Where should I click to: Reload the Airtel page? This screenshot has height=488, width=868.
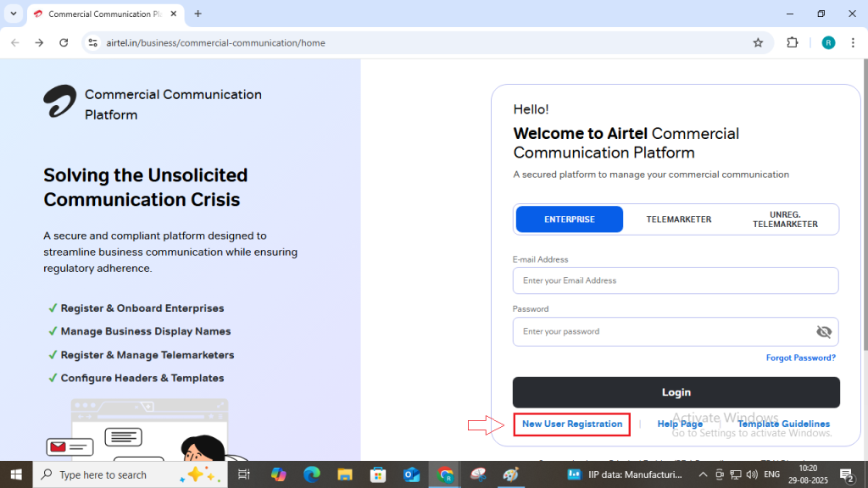click(x=64, y=42)
